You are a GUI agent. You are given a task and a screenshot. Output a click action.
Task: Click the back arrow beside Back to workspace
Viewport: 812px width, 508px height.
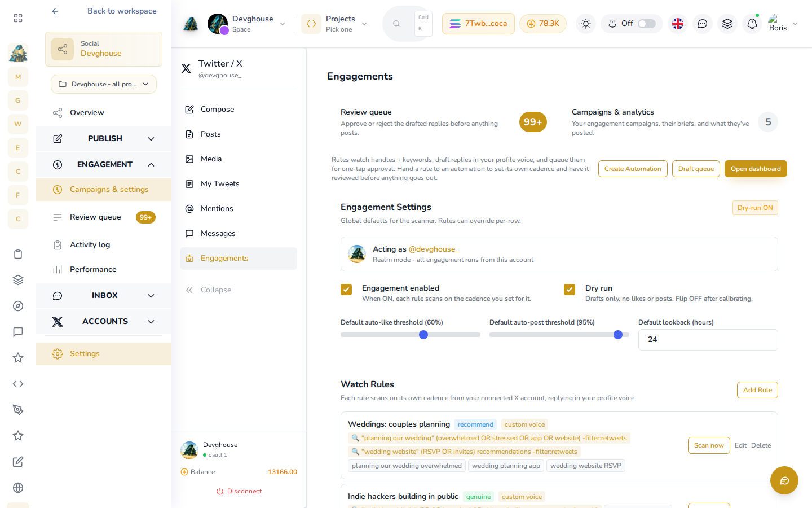pyautogui.click(x=55, y=11)
